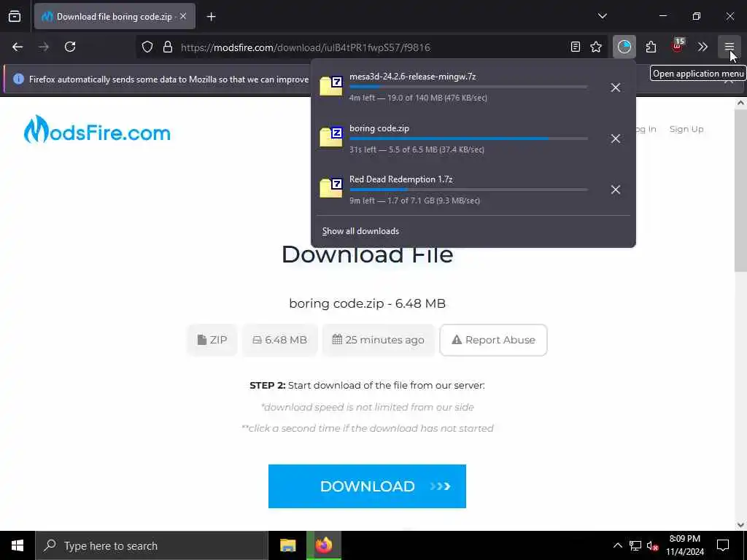Open the network status tray icon

(635, 545)
